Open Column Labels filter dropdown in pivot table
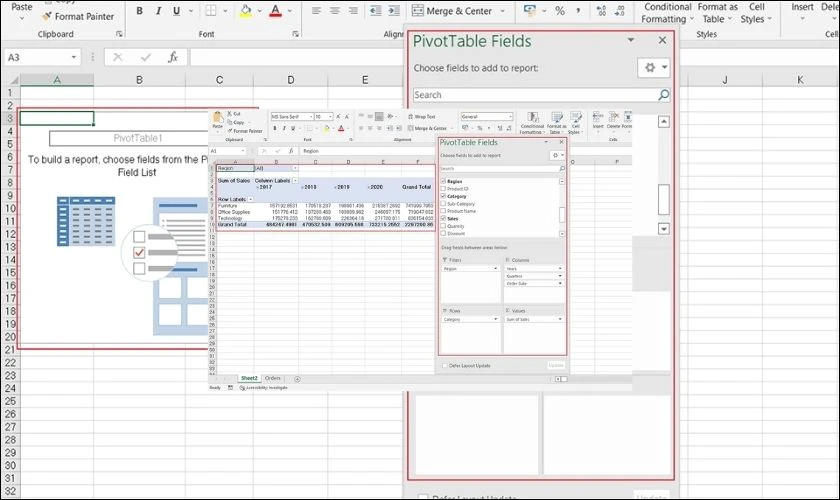840x500 pixels. point(295,181)
